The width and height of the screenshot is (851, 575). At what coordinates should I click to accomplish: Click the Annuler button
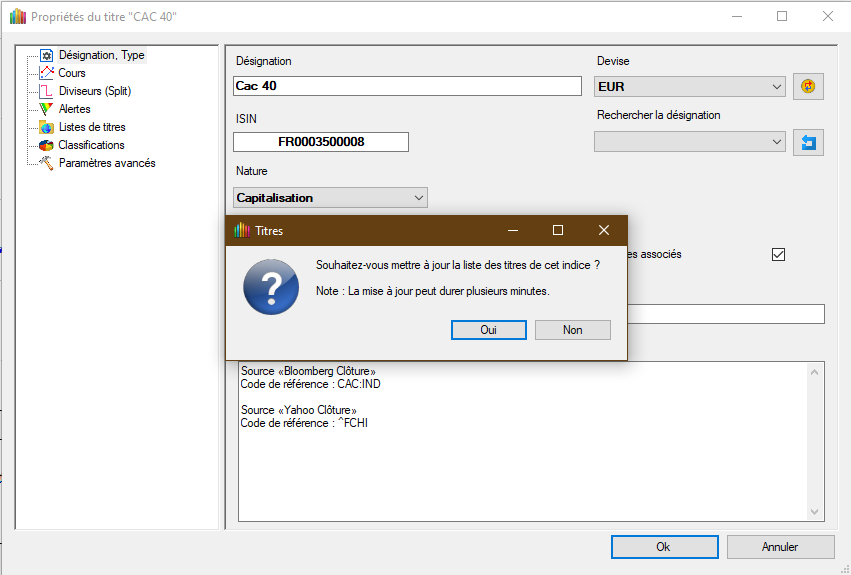coord(780,547)
